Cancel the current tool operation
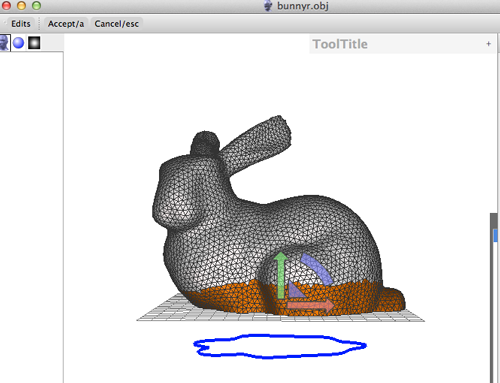Image resolution: width=500 pixels, height=383 pixels. pos(116,24)
